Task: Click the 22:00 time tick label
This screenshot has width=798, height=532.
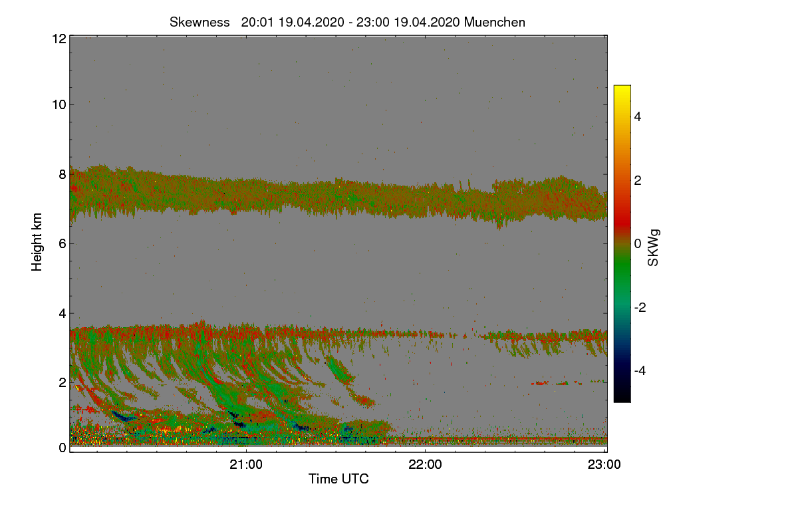Action: [426, 464]
